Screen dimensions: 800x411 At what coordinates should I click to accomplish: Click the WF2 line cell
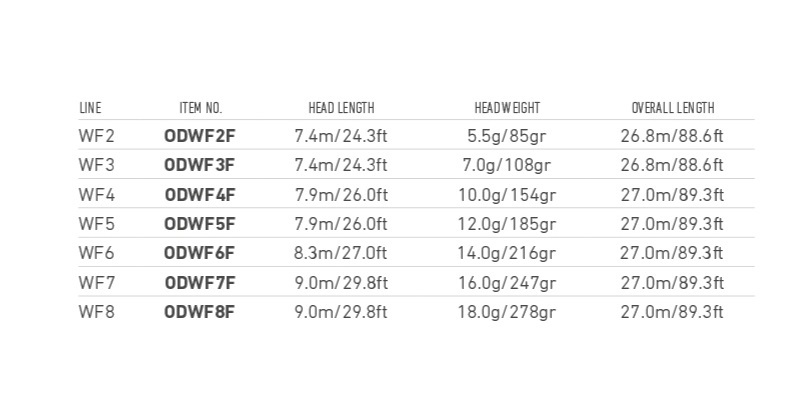point(96,136)
